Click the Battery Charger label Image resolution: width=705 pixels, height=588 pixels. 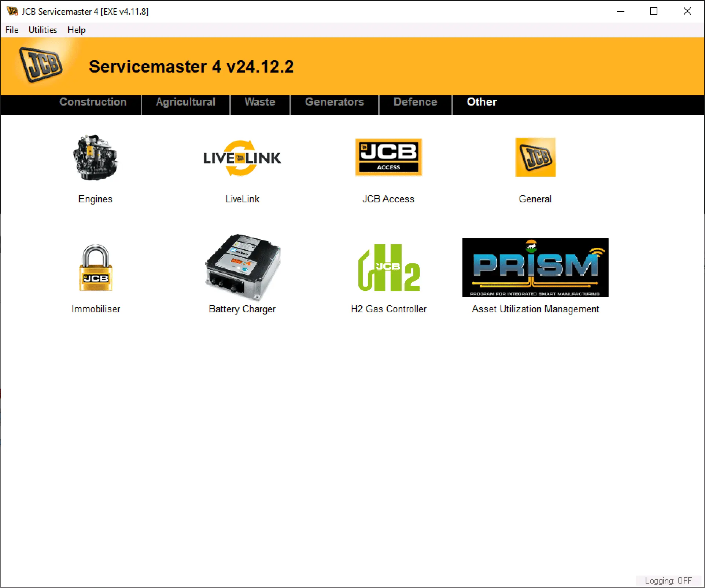pyautogui.click(x=242, y=309)
